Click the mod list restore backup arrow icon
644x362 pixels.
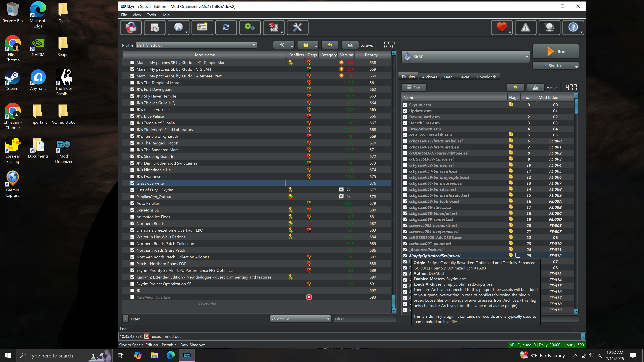point(330,45)
